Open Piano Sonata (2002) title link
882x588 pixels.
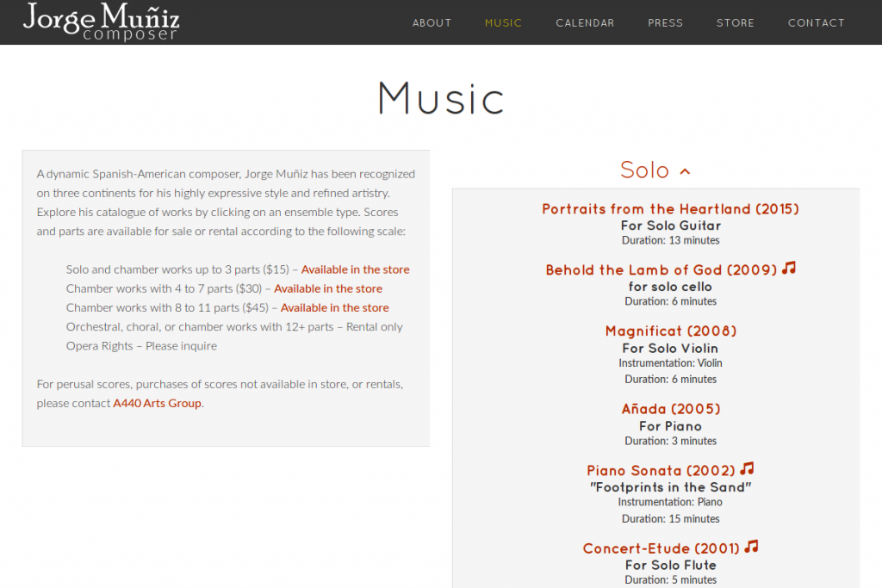661,471
